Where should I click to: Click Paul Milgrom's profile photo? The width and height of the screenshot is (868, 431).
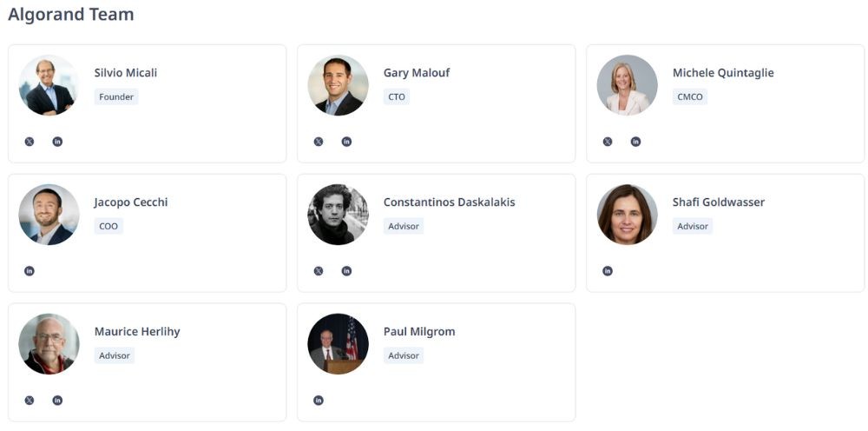coord(338,344)
